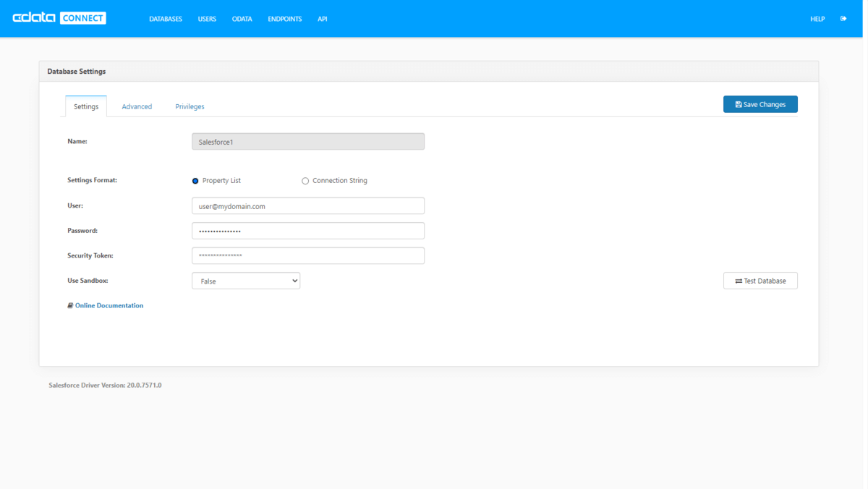
Task: Switch to the Settings tab
Action: pyautogui.click(x=86, y=106)
